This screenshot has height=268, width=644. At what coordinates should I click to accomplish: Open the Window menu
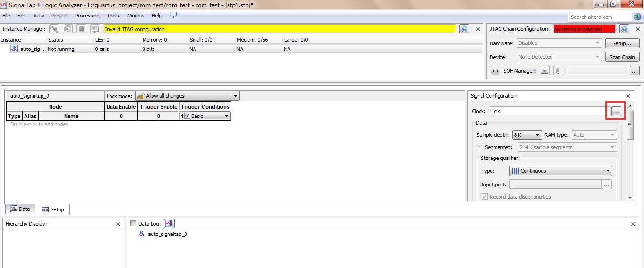click(135, 16)
